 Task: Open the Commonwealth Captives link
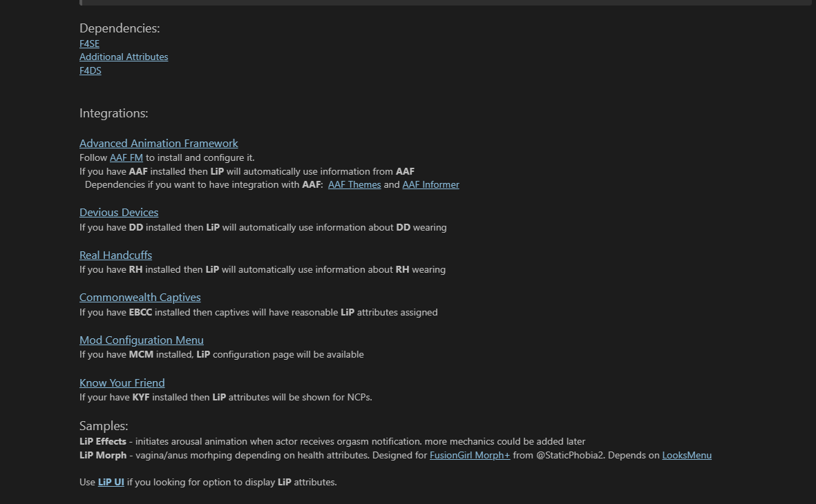click(x=140, y=298)
